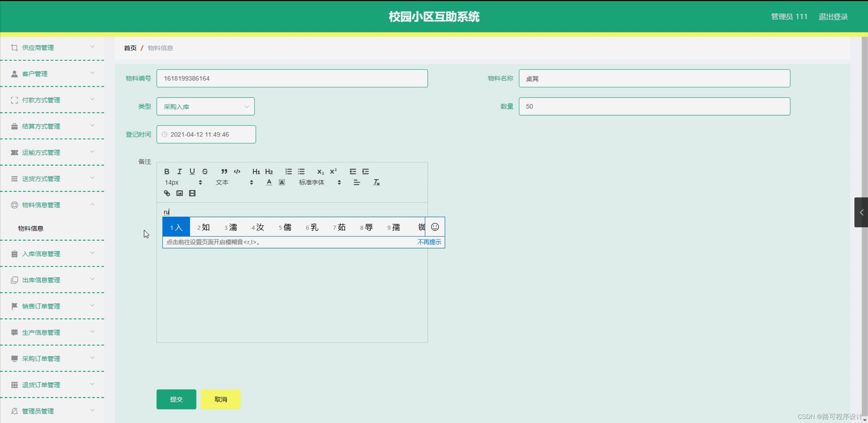Open the 首页 breadcrumb link
The width and height of the screenshot is (868, 423).
(x=130, y=48)
